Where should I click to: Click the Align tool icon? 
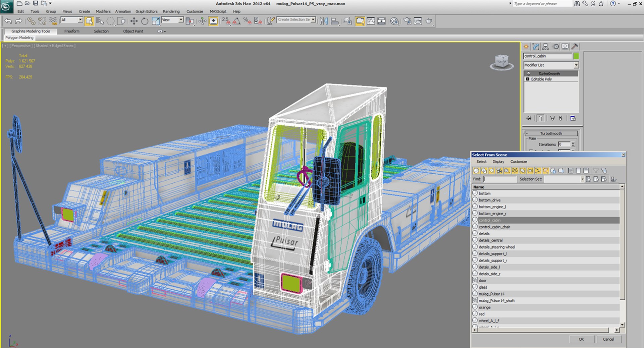pyautogui.click(x=334, y=21)
